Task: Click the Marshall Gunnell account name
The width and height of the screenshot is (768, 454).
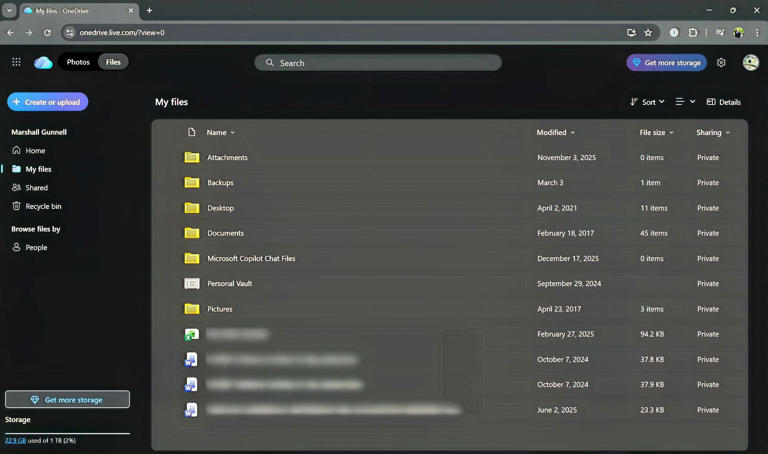Action: (39, 132)
